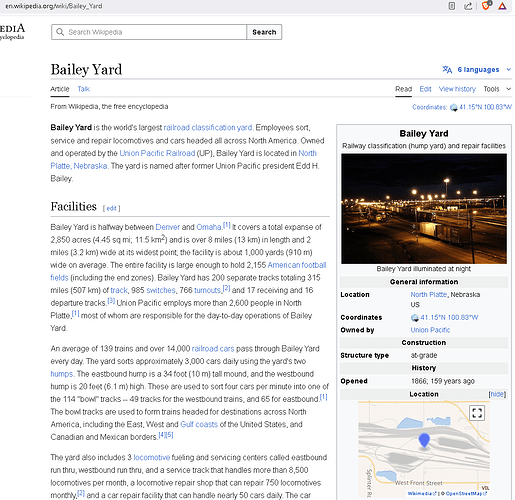This screenshot has height=500, width=515.
Task: Open North Platte link in infobox
Action: [428, 295]
